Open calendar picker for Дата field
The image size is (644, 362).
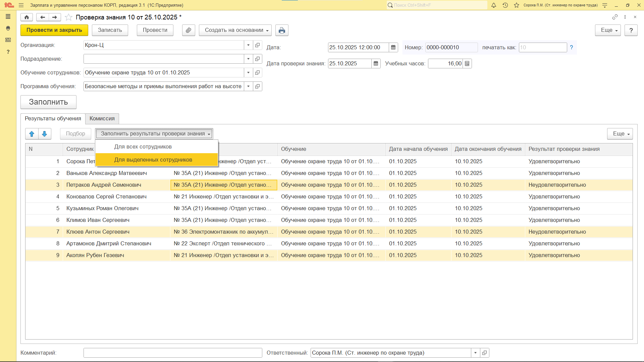pyautogui.click(x=393, y=48)
